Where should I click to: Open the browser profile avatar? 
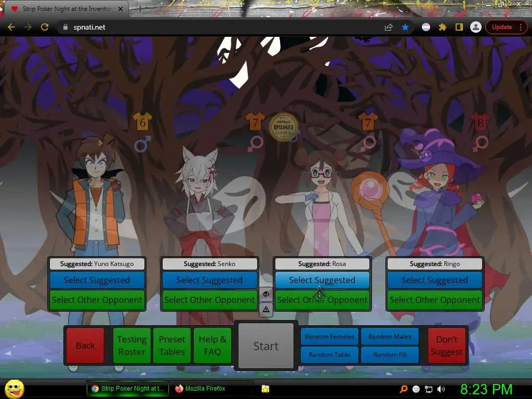(x=476, y=27)
